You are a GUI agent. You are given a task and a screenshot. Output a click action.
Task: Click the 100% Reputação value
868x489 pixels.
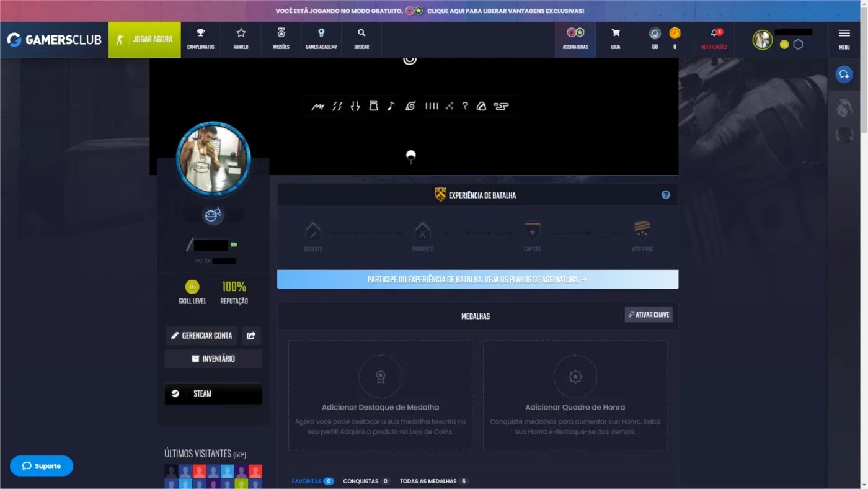[234, 287]
